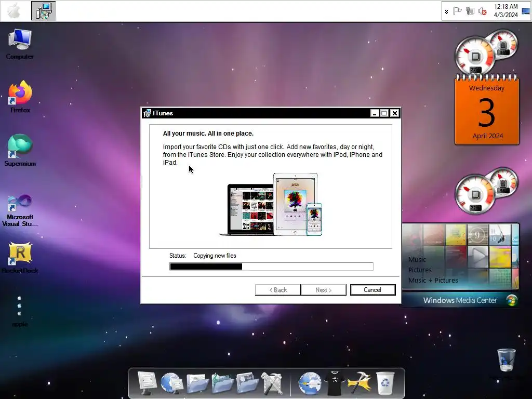Show hidden tray icons with chevron
Screen dimensions: 532x399
coord(446,11)
